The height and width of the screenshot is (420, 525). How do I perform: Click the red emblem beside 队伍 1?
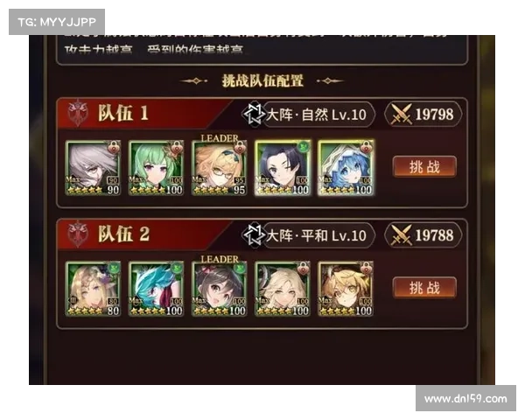(x=77, y=113)
